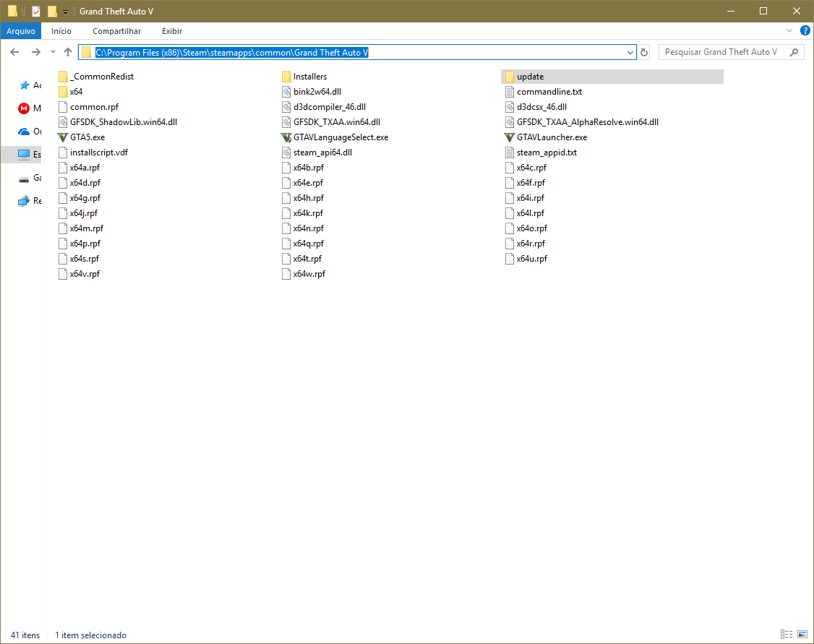Refresh the current folder view
Image resolution: width=814 pixels, height=644 pixels.
(644, 53)
